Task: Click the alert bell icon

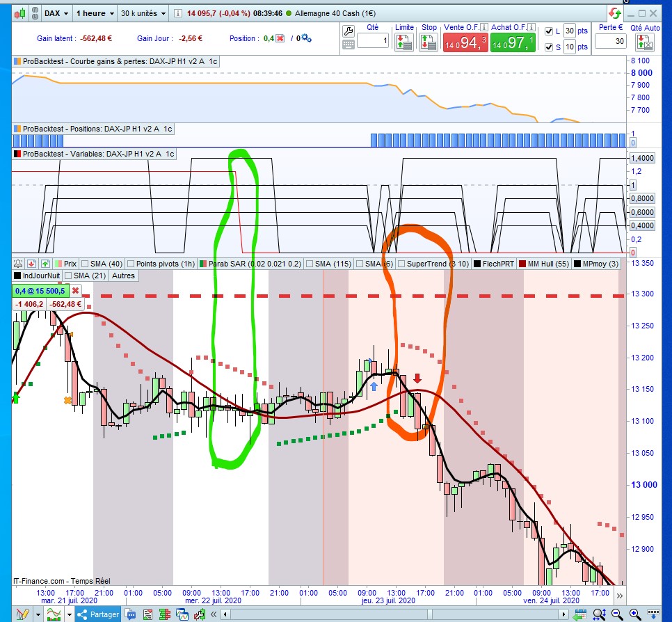Action: 18,264
